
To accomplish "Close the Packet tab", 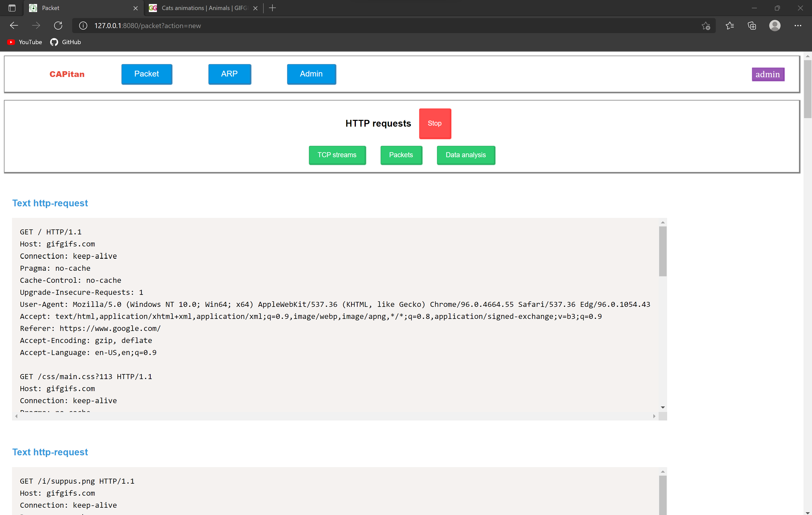I will click(136, 8).
